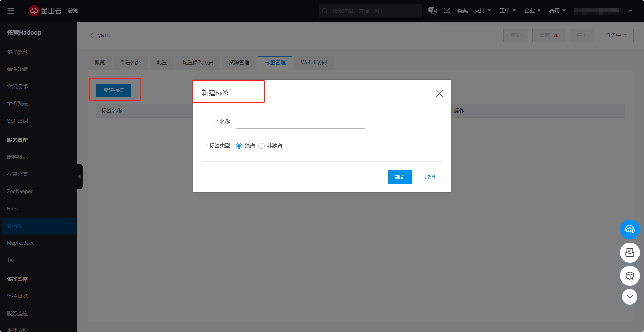Close the 新建标签 dialog with X
644x332 pixels.
click(x=439, y=93)
